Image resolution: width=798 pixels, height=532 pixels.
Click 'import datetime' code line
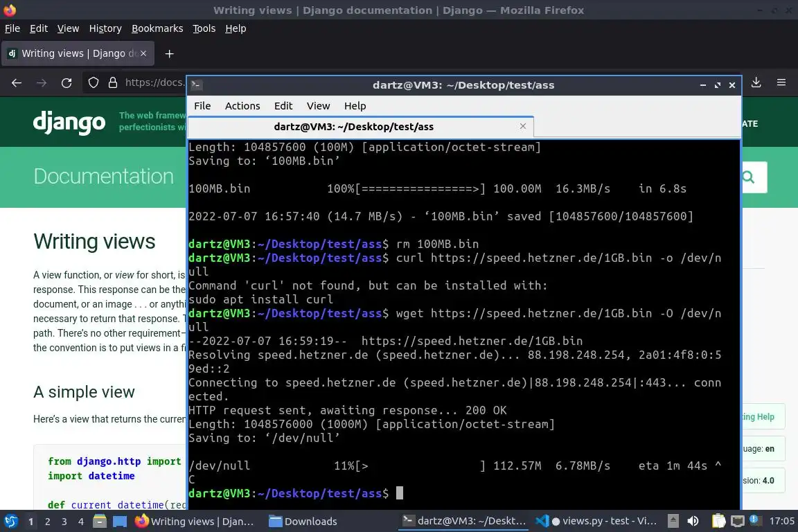pyautogui.click(x=91, y=475)
